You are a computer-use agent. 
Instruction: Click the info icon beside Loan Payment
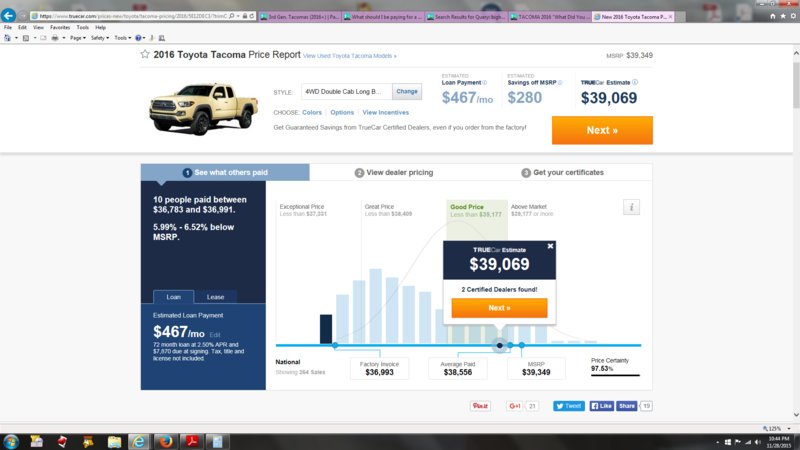tap(485, 83)
